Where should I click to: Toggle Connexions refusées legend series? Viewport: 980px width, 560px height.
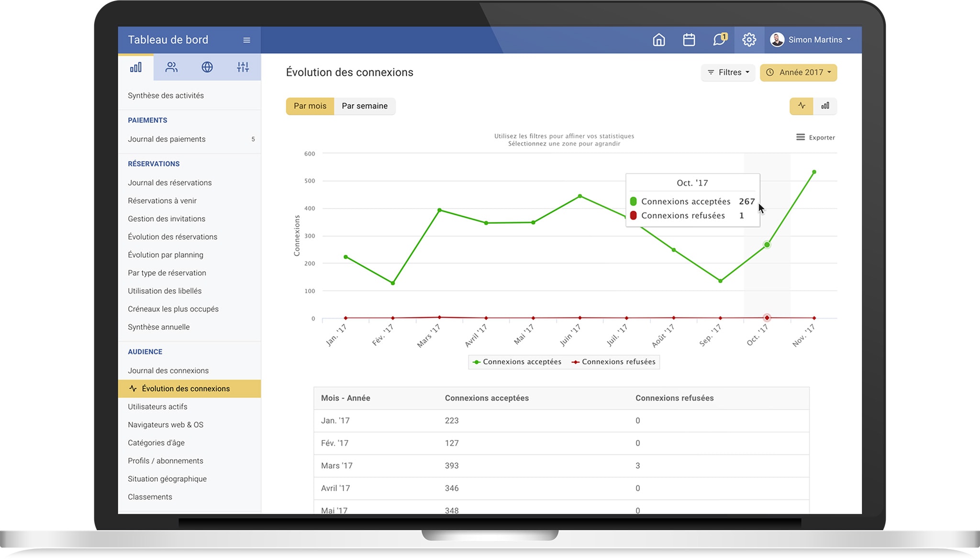coord(613,362)
